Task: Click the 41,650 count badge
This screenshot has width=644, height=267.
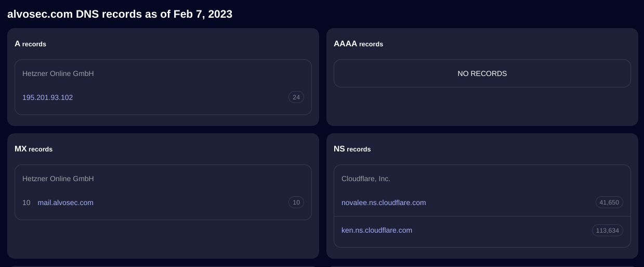Action: pos(609,202)
